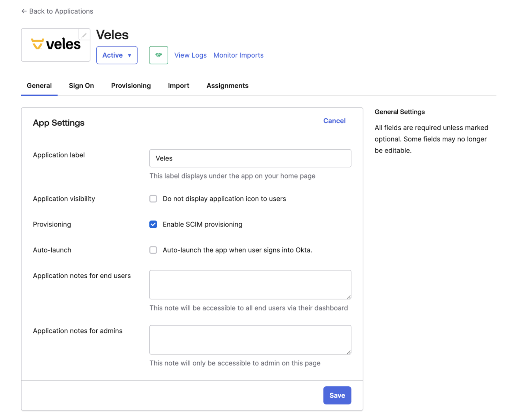Viewport: 519px width, 420px height.
Task: Uncheck Enable SCIM provisioning checkbox
Action: point(153,224)
